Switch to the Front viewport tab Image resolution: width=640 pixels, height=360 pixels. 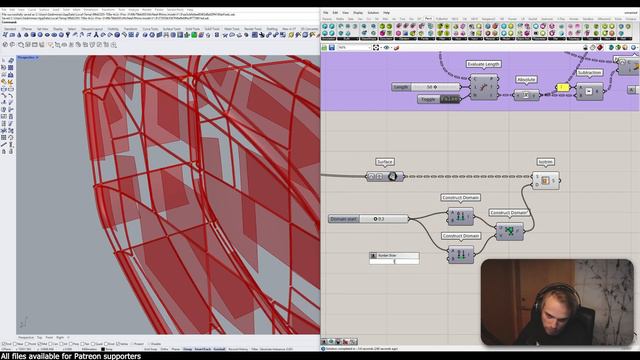tap(49, 338)
